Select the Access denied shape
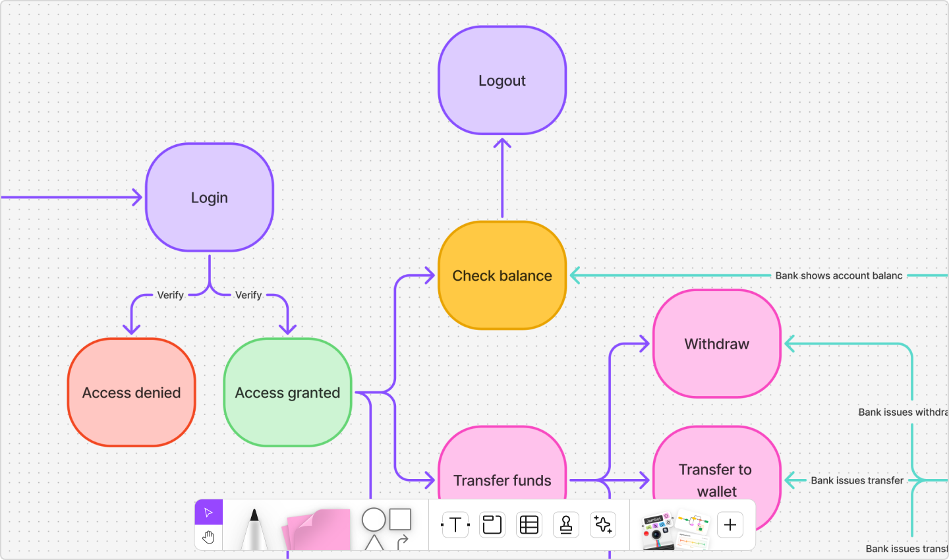Screen dimensions: 949x560 [x=131, y=393]
